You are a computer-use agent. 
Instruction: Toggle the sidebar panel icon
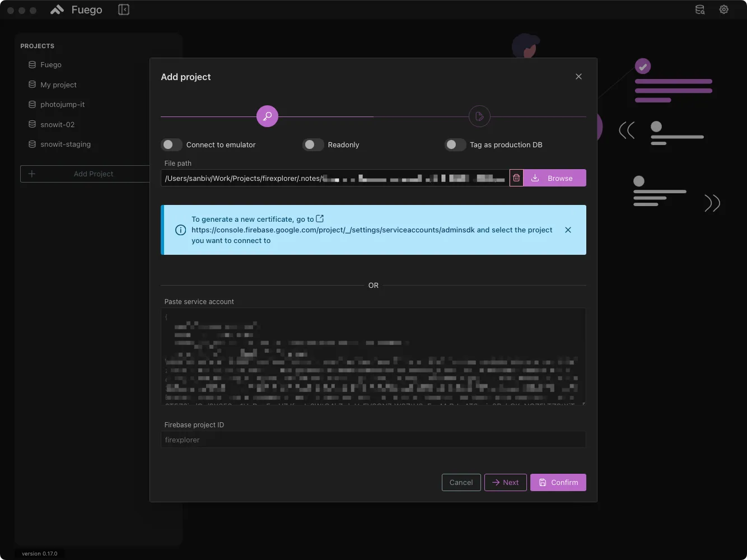tap(124, 10)
